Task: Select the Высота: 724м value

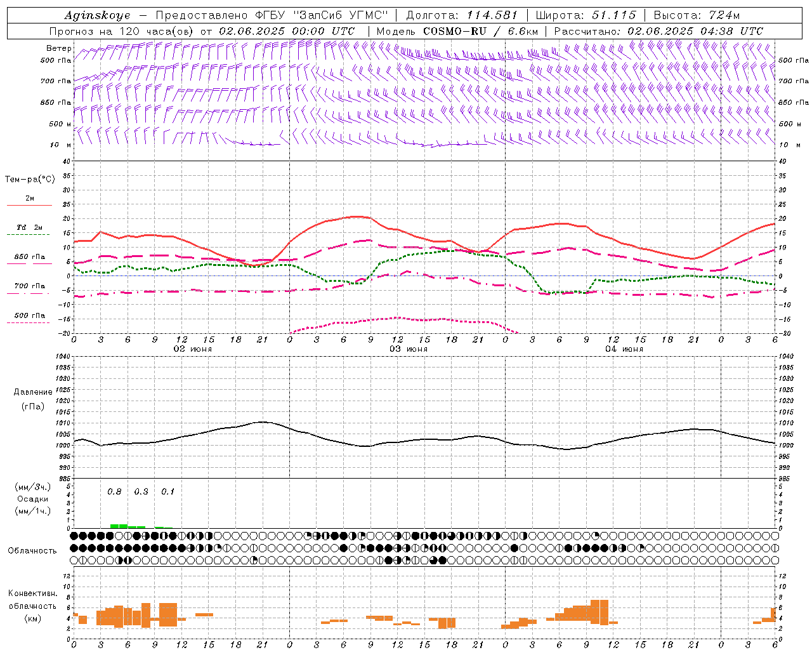Action: (697, 15)
